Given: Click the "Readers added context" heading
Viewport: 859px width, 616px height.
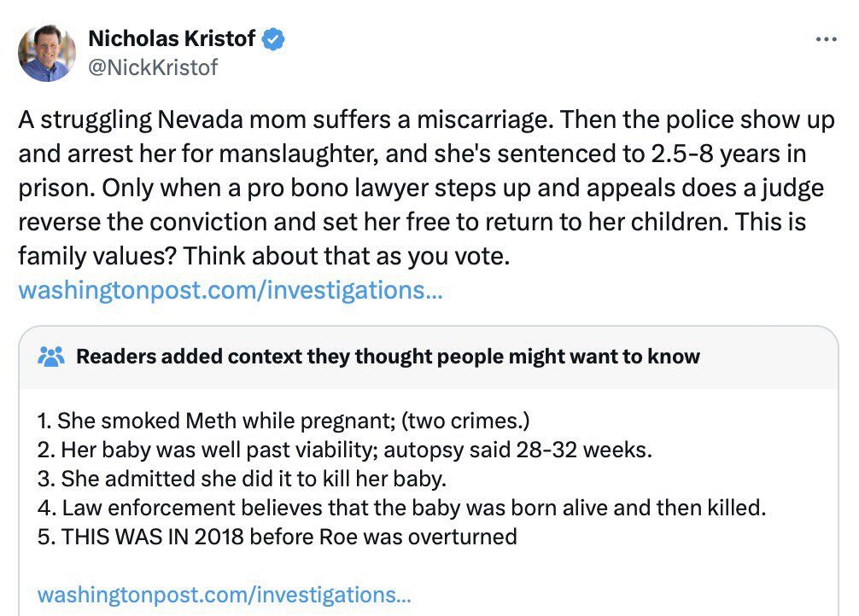Looking at the screenshot, I should [x=388, y=356].
